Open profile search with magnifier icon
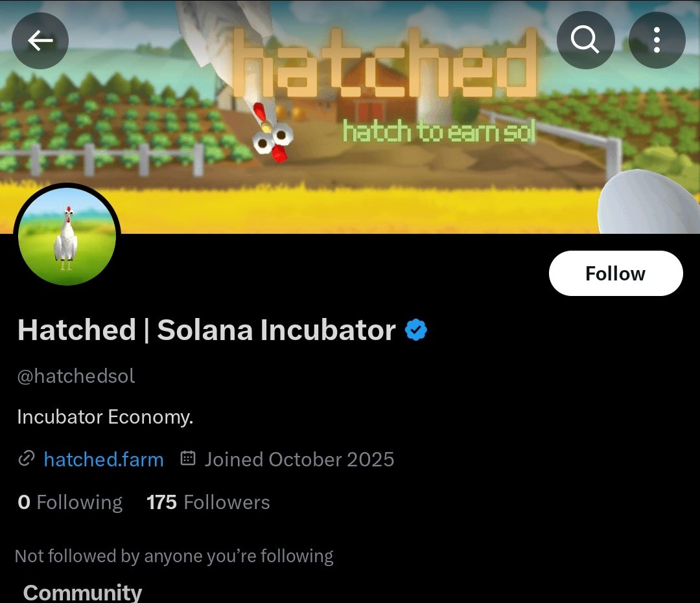 point(585,41)
